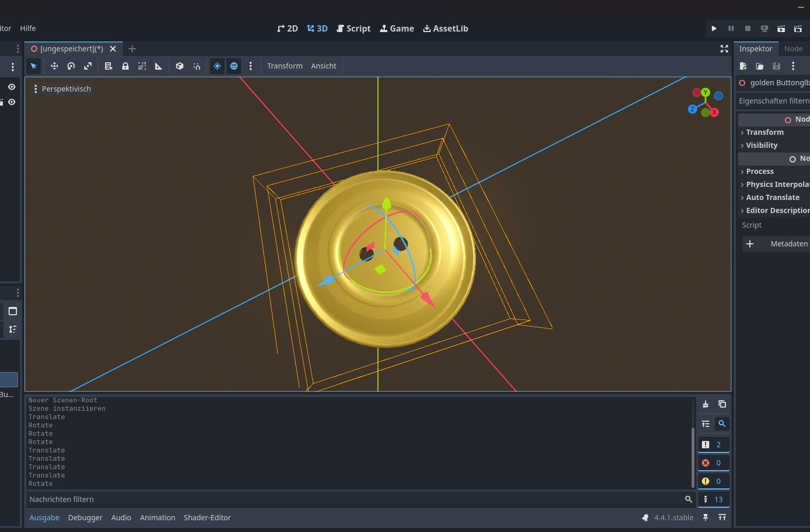This screenshot has width=810, height=532.
Task: Open the Transform menu
Action: pyautogui.click(x=285, y=66)
